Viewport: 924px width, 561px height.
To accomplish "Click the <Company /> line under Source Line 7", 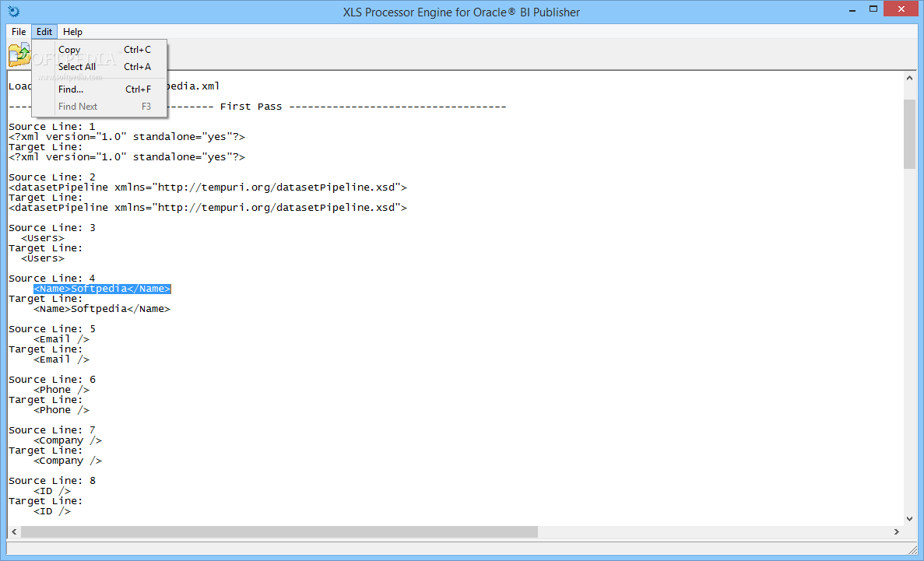I will (x=68, y=440).
